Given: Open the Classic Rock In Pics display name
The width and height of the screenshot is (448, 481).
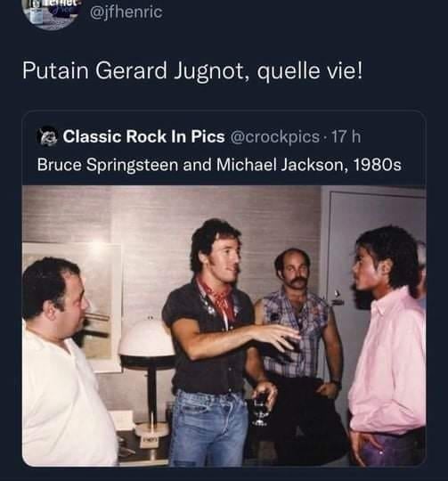Looking at the screenshot, I should click(x=143, y=136).
